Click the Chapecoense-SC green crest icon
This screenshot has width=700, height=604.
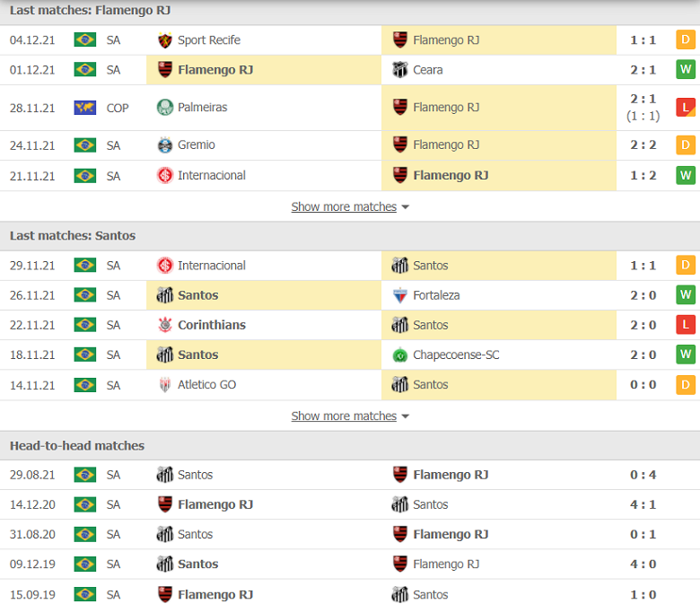tap(399, 355)
